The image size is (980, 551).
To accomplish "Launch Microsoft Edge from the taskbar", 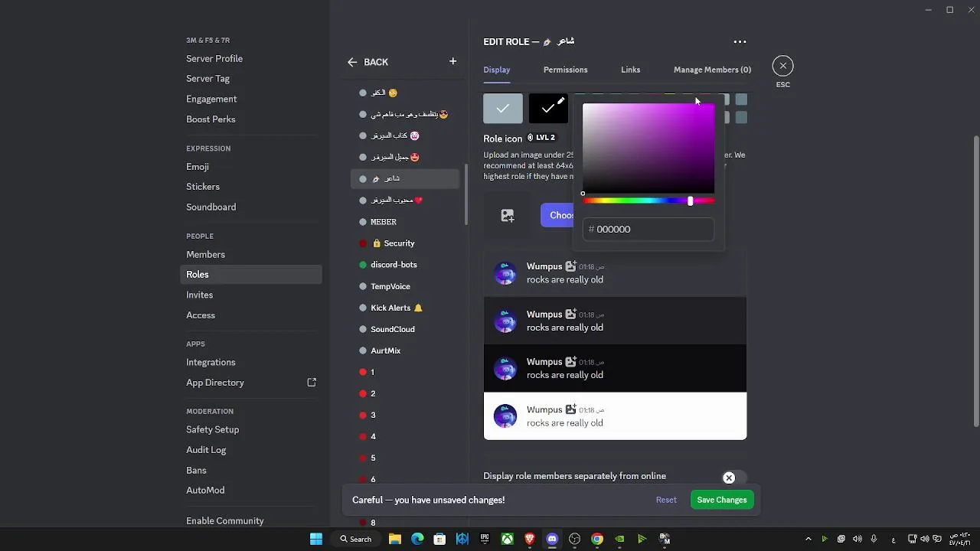I will point(417,539).
